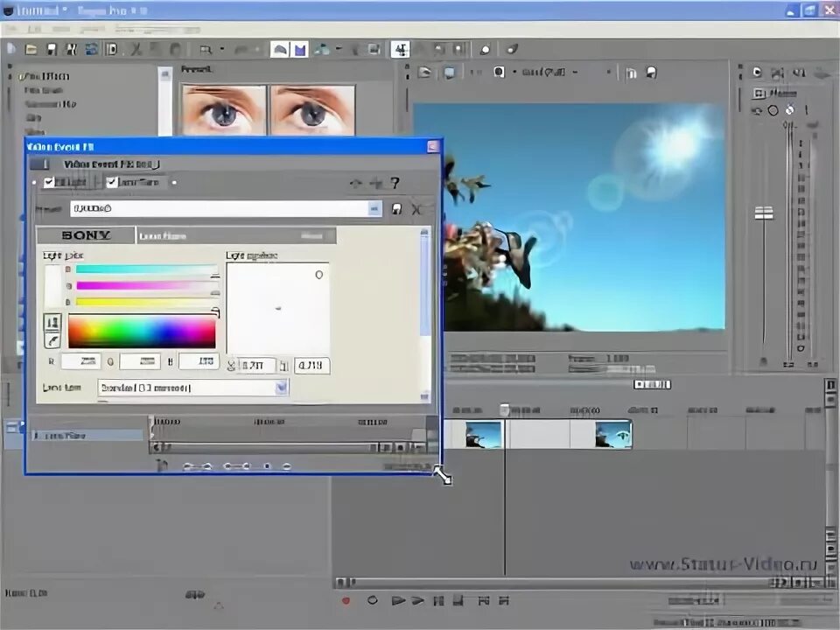The image size is (840, 630).
Task: Click the X position value field
Action: [256, 366]
